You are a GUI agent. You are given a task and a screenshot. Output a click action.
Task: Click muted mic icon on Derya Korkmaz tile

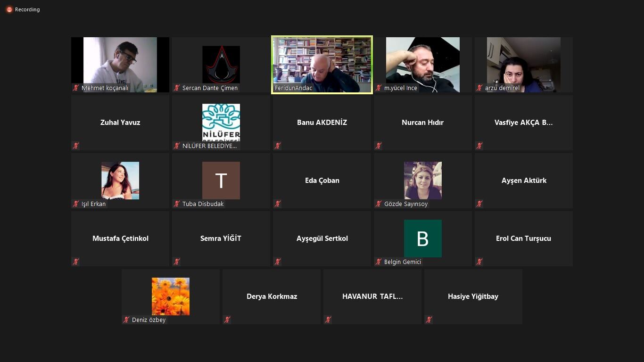[x=227, y=320]
